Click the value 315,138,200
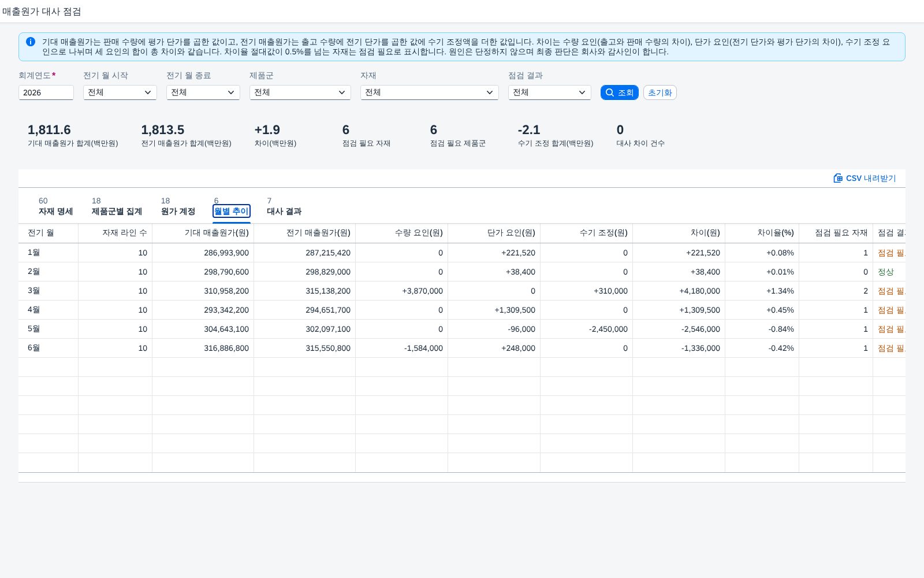Viewport: 924px width, 578px height. click(x=328, y=291)
